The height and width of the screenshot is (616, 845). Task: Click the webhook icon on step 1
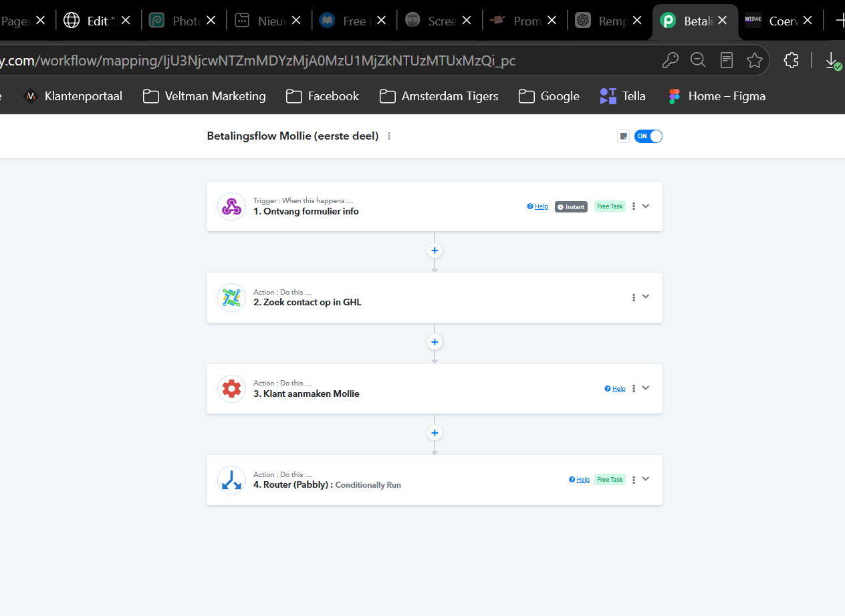coord(231,206)
